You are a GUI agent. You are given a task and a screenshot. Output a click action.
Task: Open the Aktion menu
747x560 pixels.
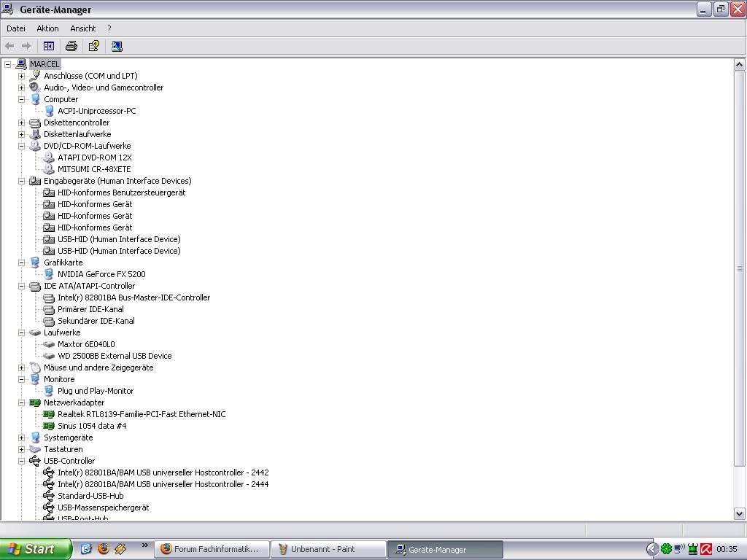[47, 28]
